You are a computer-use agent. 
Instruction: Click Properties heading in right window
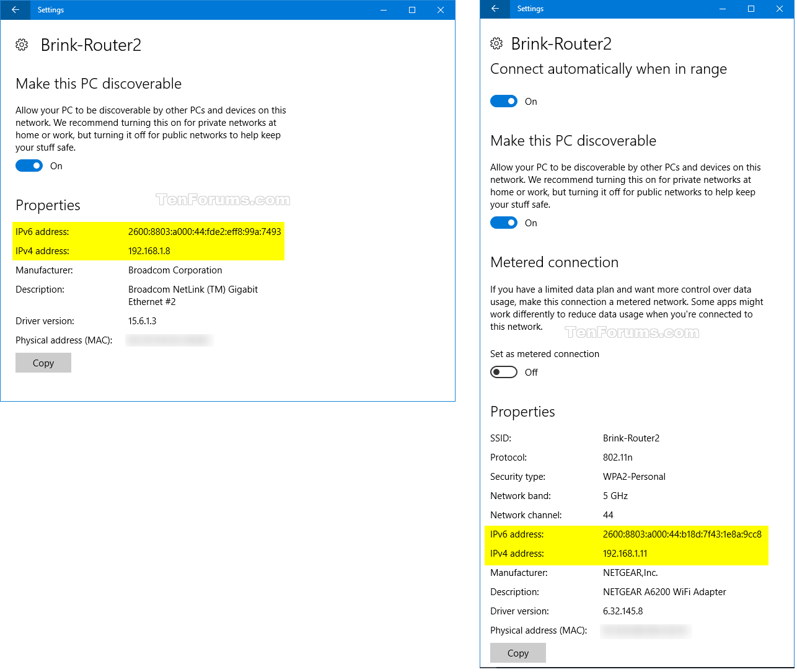click(523, 412)
